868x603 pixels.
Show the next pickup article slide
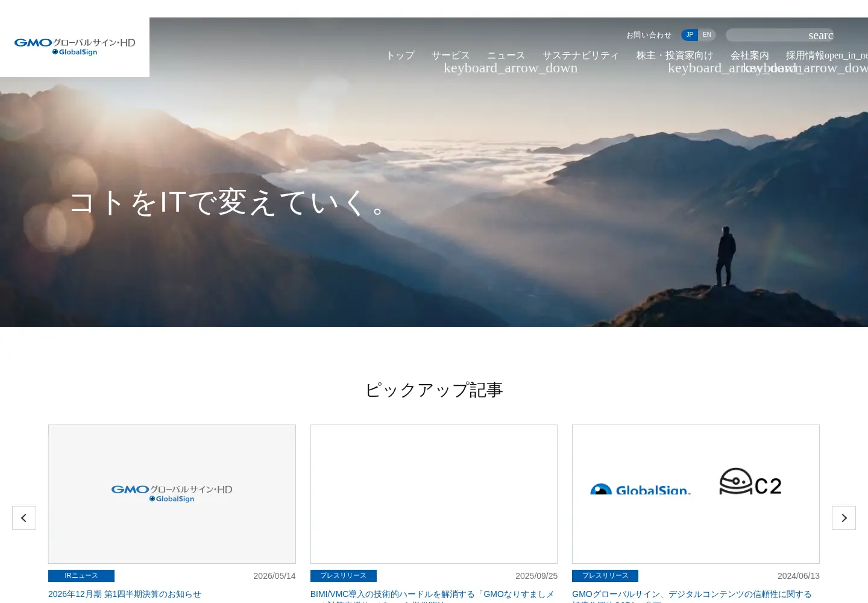click(x=844, y=518)
